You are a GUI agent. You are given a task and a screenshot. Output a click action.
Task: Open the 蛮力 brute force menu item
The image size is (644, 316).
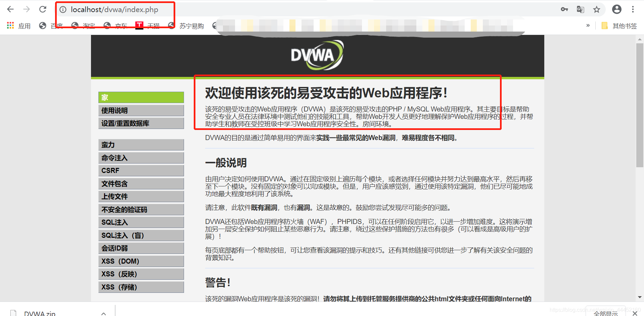click(141, 145)
